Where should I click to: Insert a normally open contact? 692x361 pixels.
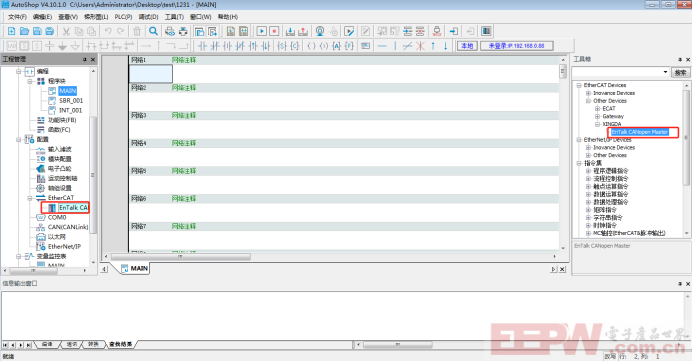click(x=202, y=46)
